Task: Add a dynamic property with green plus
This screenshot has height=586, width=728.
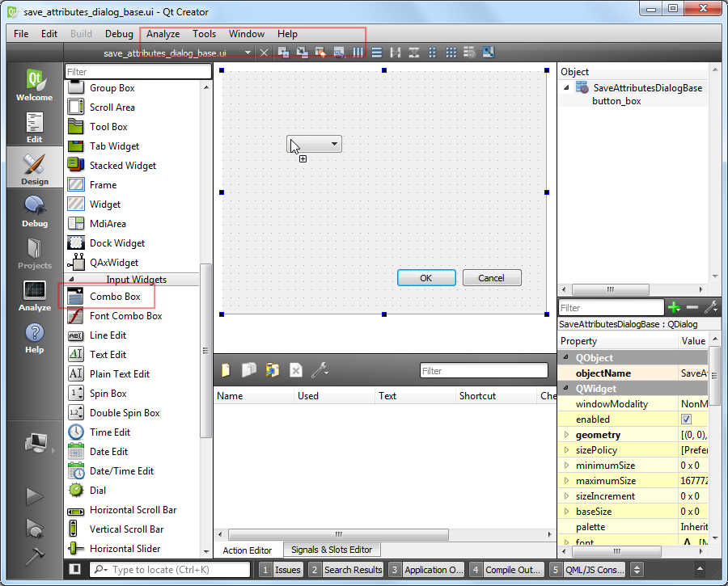Action: click(674, 307)
